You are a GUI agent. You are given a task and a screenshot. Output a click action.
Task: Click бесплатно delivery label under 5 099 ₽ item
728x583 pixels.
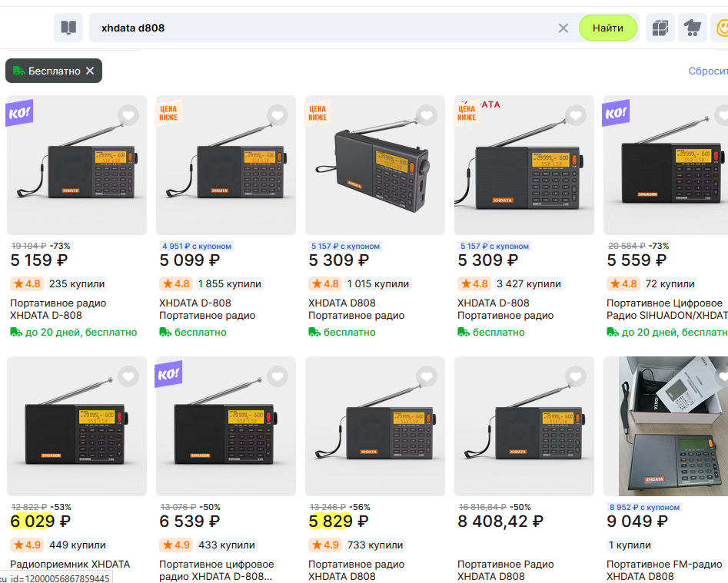[193, 332]
